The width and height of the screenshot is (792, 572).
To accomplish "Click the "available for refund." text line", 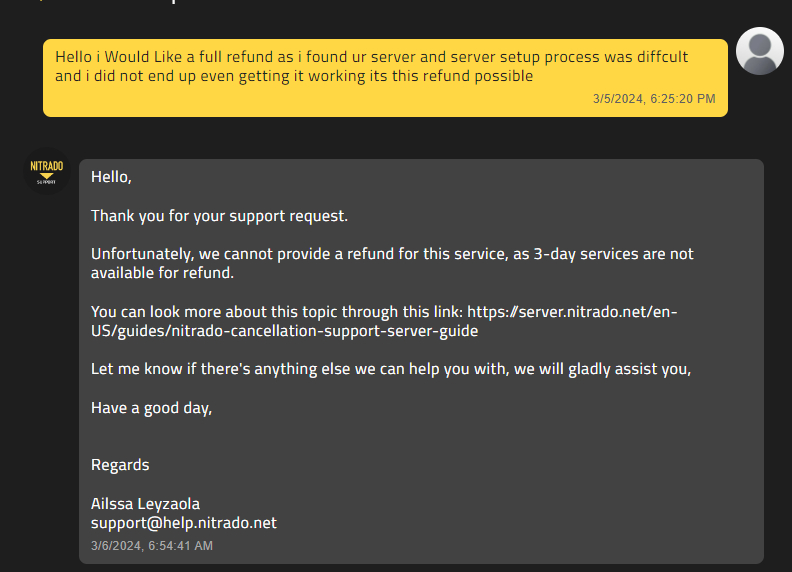I will (165, 273).
